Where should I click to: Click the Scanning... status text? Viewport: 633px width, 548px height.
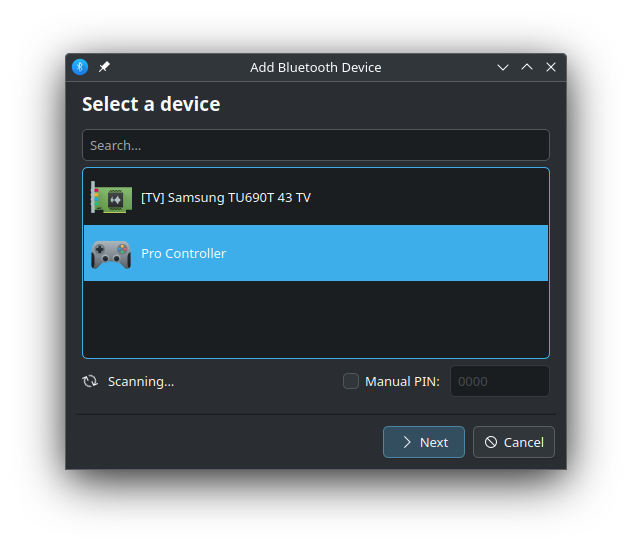point(141,382)
